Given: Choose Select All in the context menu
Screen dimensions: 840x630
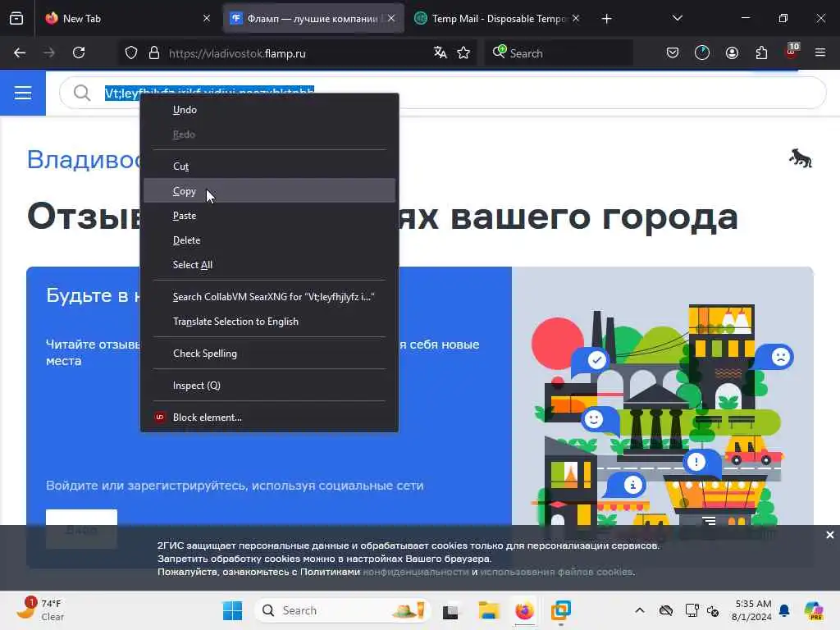Looking at the screenshot, I should pos(269,265).
